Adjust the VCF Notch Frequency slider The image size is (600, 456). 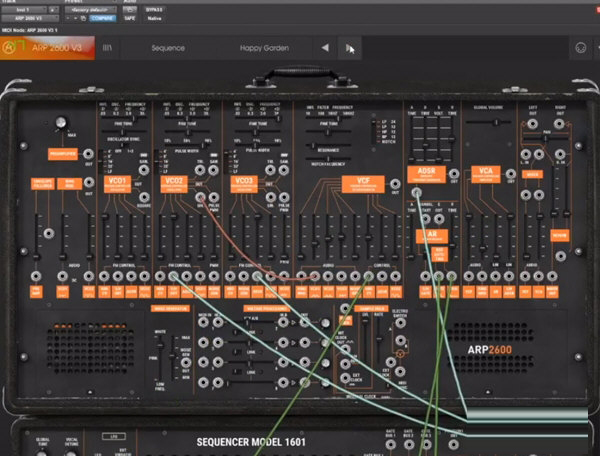coord(328,159)
